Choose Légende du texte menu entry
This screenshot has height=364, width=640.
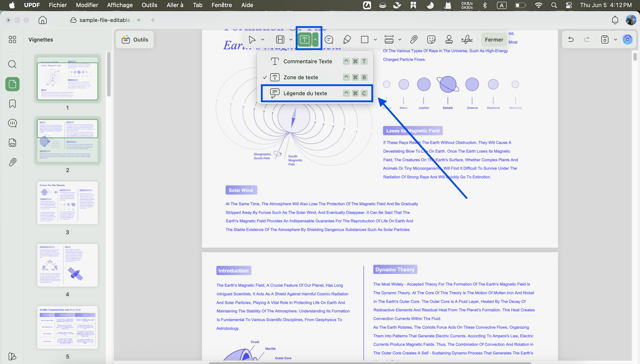tap(317, 93)
